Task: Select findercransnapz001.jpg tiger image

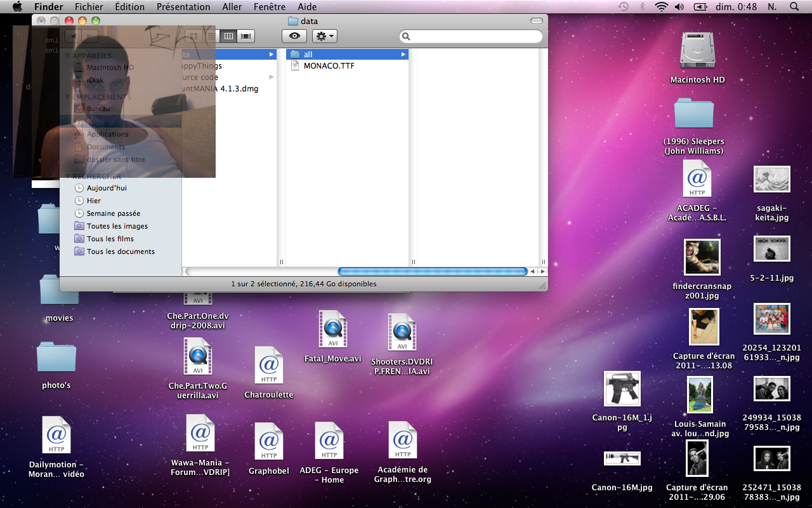Action: point(702,257)
